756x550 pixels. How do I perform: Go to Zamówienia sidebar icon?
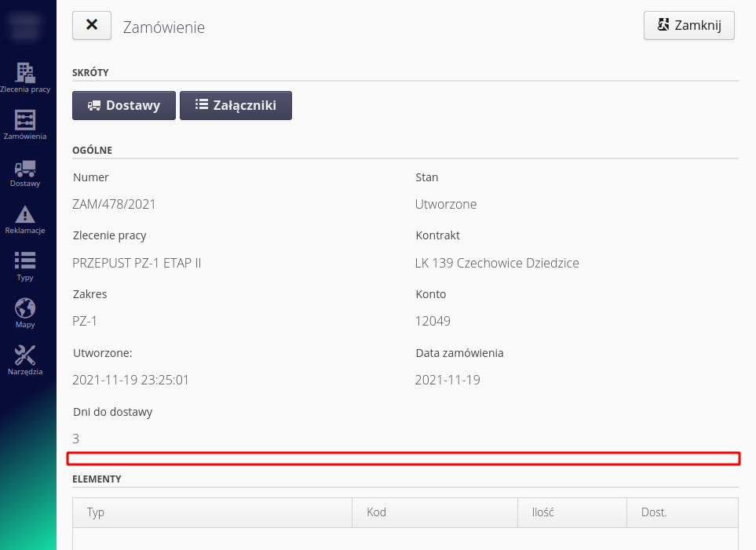click(x=25, y=125)
